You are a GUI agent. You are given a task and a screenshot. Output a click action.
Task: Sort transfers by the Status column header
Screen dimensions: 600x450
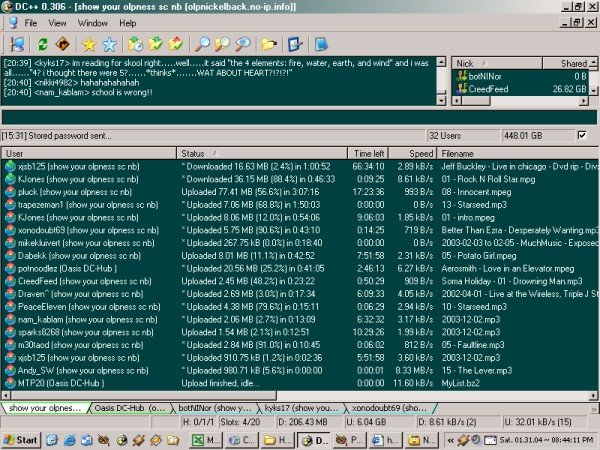(x=262, y=153)
